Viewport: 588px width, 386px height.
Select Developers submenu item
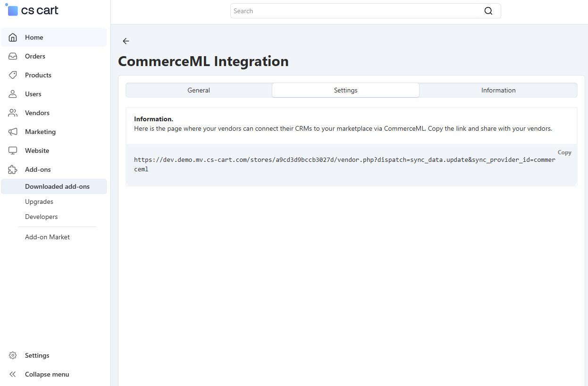point(54,217)
